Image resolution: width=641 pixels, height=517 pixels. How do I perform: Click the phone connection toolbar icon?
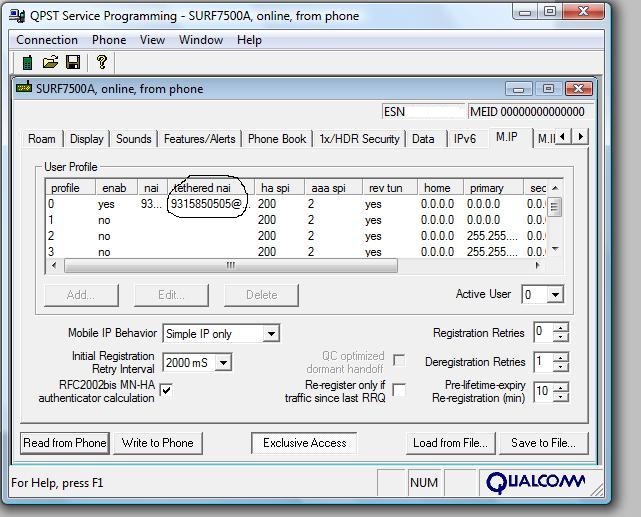pyautogui.click(x=28, y=62)
